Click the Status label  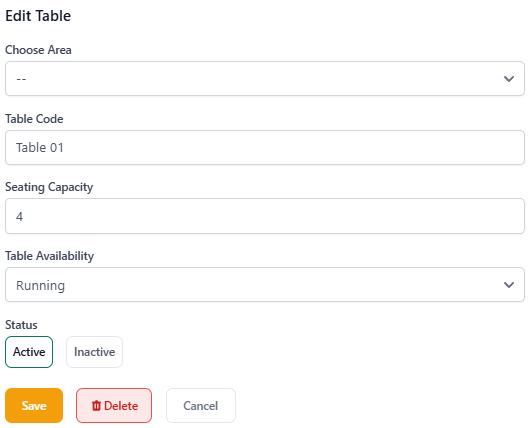[21, 325]
